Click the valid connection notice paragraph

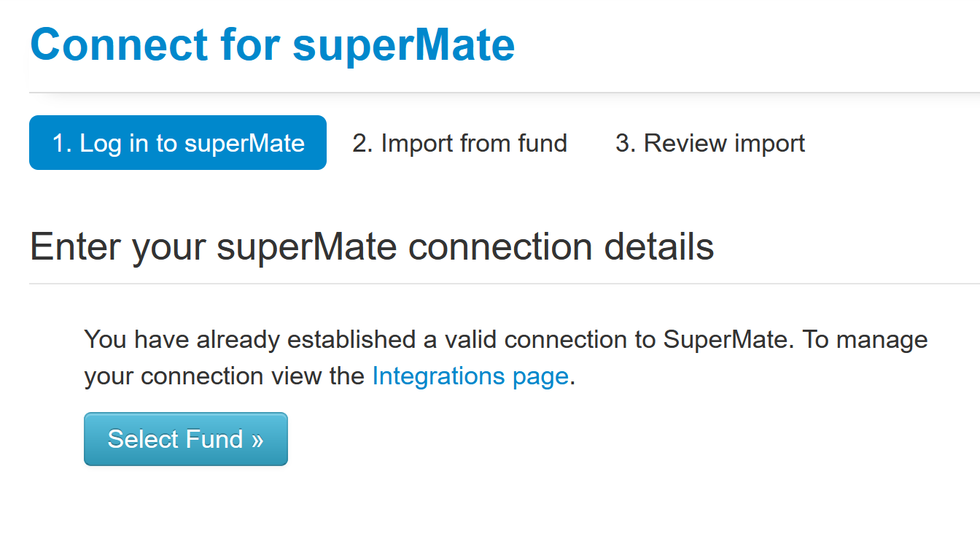506,358
